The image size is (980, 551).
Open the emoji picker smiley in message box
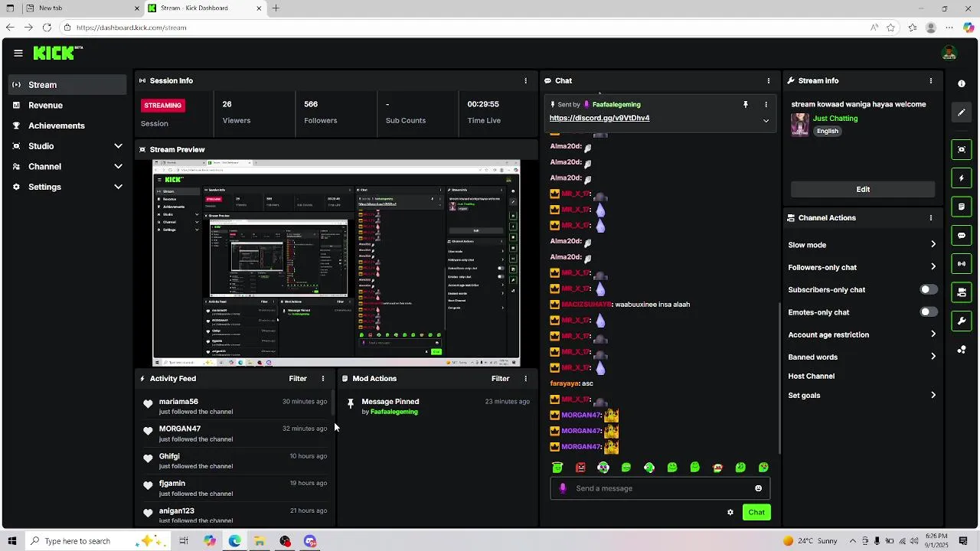(759, 488)
